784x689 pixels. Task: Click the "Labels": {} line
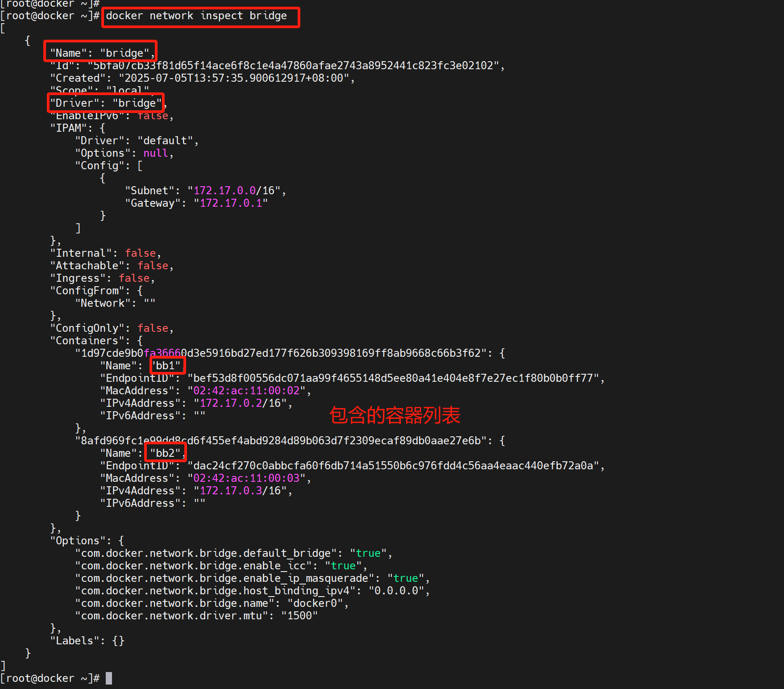(87, 641)
